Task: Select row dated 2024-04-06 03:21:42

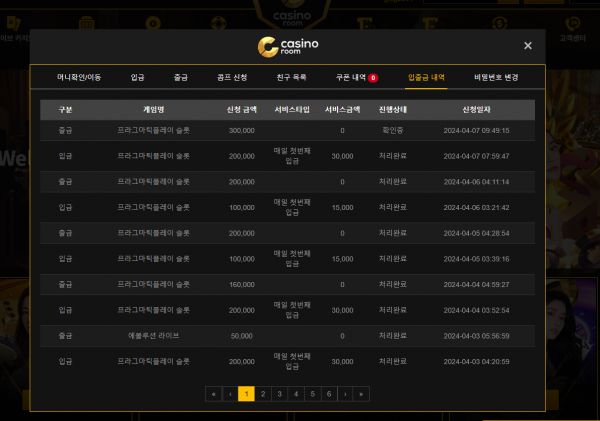Action: click(x=287, y=207)
